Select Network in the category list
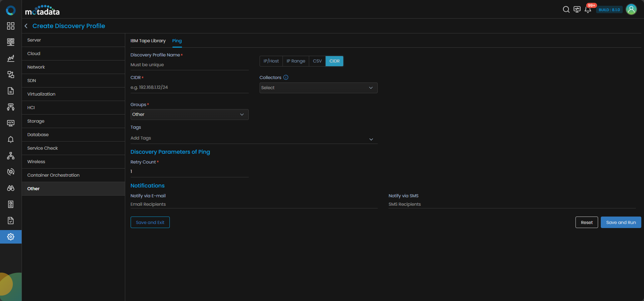The height and width of the screenshot is (301, 644). point(36,67)
